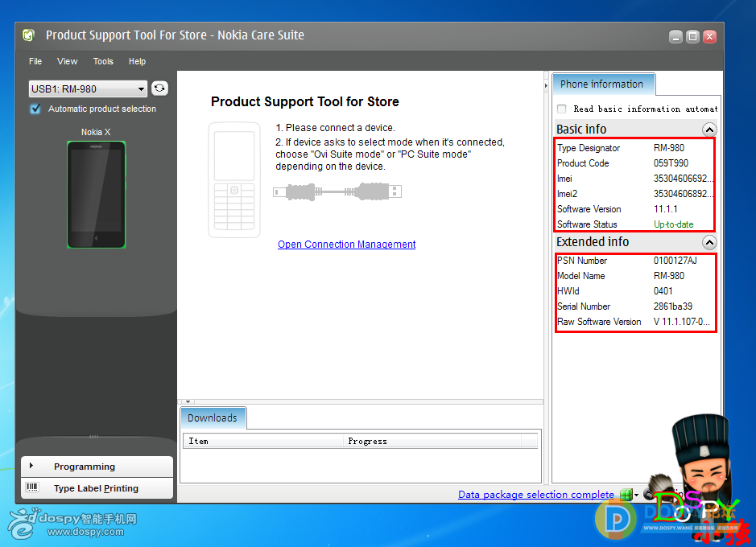Click the refresh connection icon beside USB1 dropdown

(159, 88)
